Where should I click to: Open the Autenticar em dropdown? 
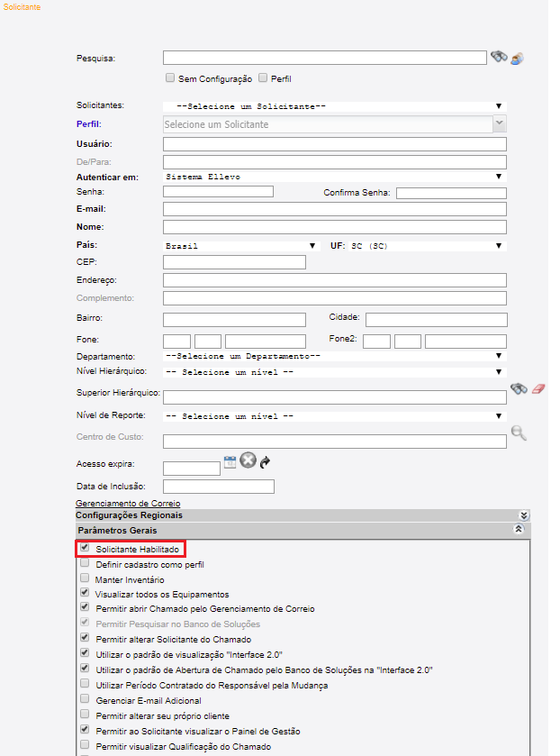tap(334, 177)
